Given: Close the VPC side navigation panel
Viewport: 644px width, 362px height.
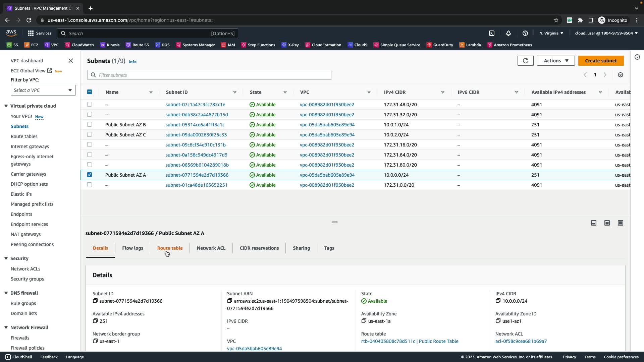Looking at the screenshot, I should point(71,61).
